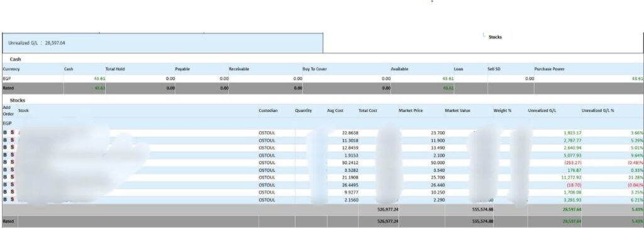Click the B icon on the 26.4495 avg cost row
Screen dimensions: 644x228
5,185
